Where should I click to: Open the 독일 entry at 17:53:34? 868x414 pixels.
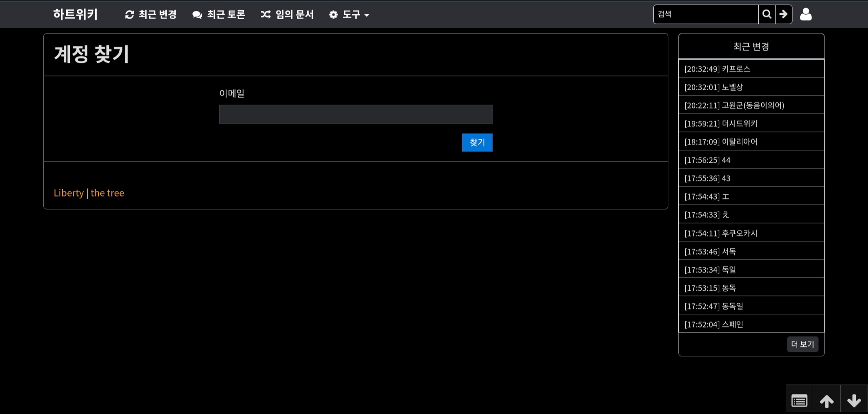click(x=751, y=269)
